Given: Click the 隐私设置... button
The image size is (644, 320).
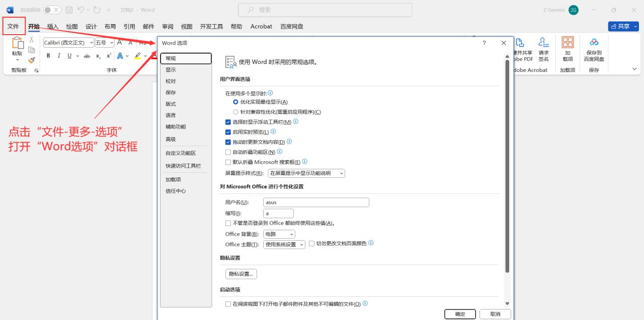Looking at the screenshot, I should coord(241,274).
